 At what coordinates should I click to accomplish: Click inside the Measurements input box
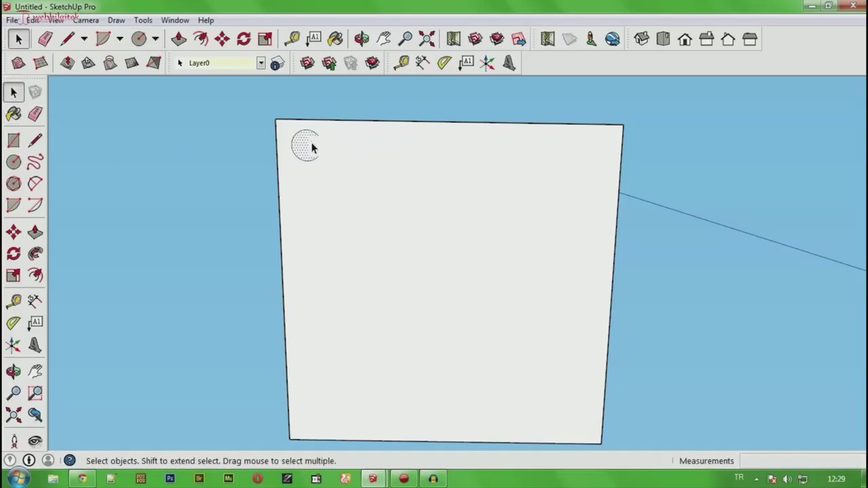click(800, 461)
